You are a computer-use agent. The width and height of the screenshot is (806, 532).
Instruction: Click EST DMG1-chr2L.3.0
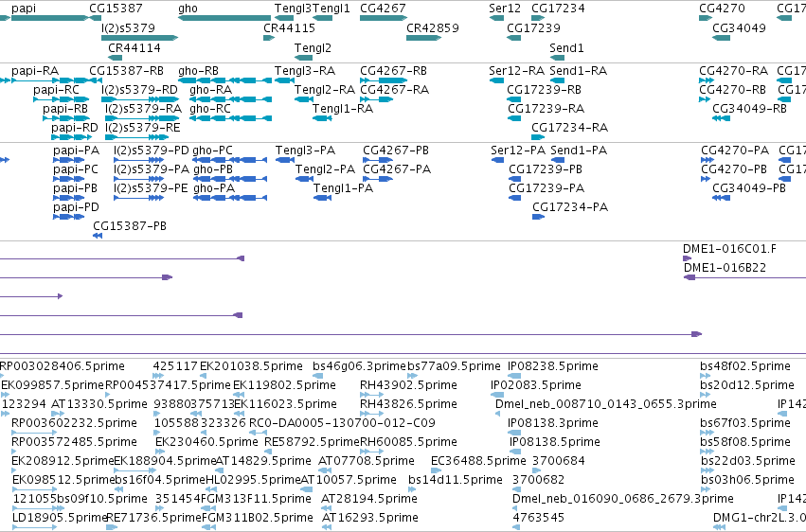760,517
